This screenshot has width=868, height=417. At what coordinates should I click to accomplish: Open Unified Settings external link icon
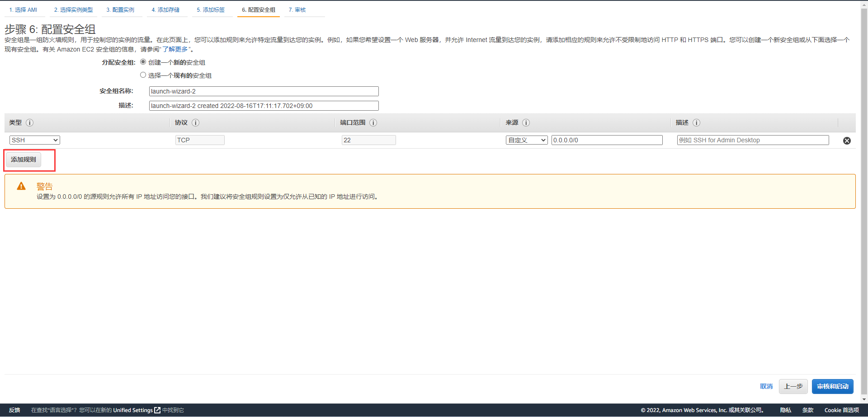point(157,410)
